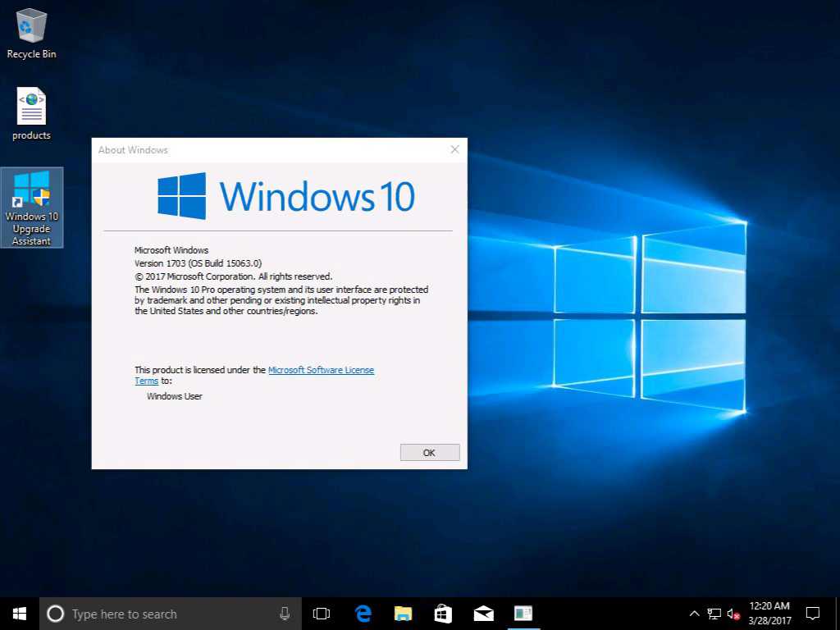Click the 'Windows User' licensee name
Image resolution: width=840 pixels, height=630 pixels.
[175, 396]
